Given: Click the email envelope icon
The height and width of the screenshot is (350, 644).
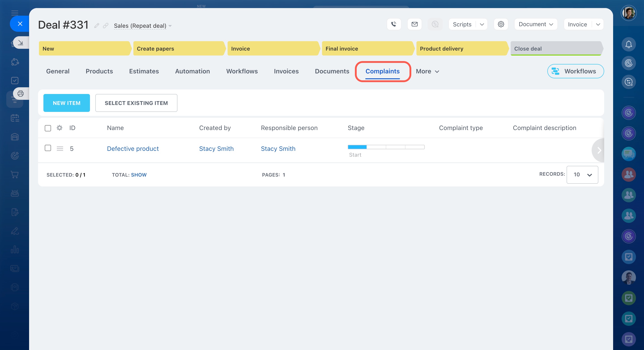Looking at the screenshot, I should click(414, 24).
